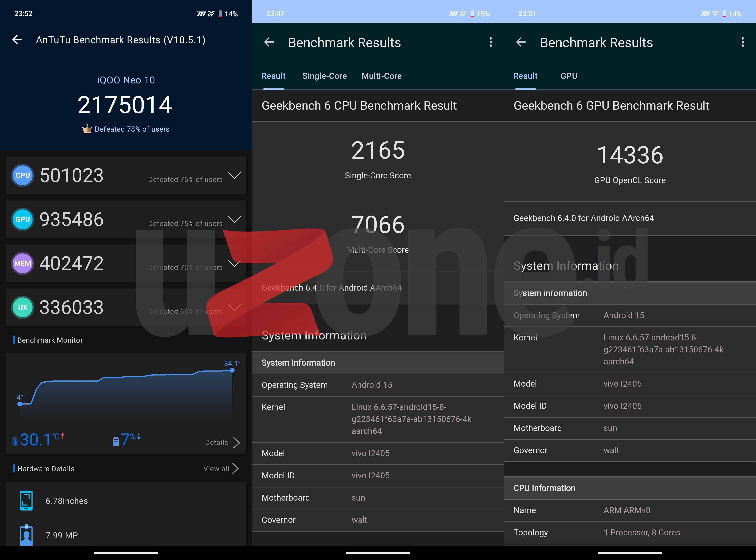
Task: Tap the 4° start point on temperature chart
Action: [20, 404]
